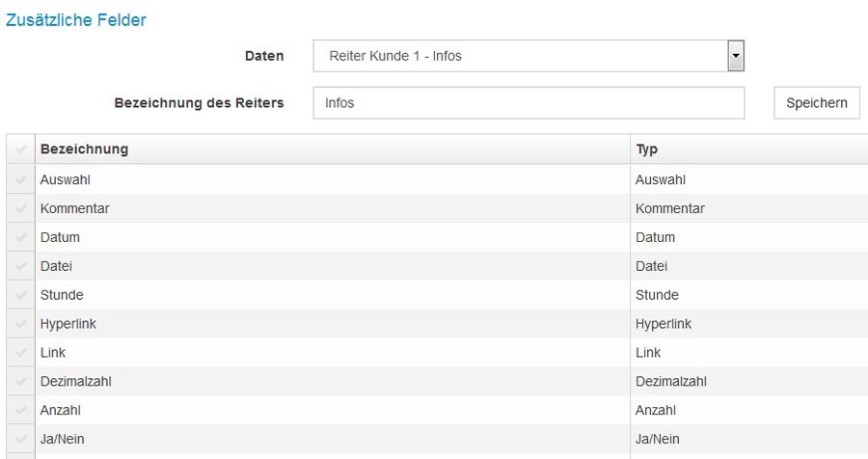Sort by the Typ column header
The image size is (868, 459).
tap(647, 150)
